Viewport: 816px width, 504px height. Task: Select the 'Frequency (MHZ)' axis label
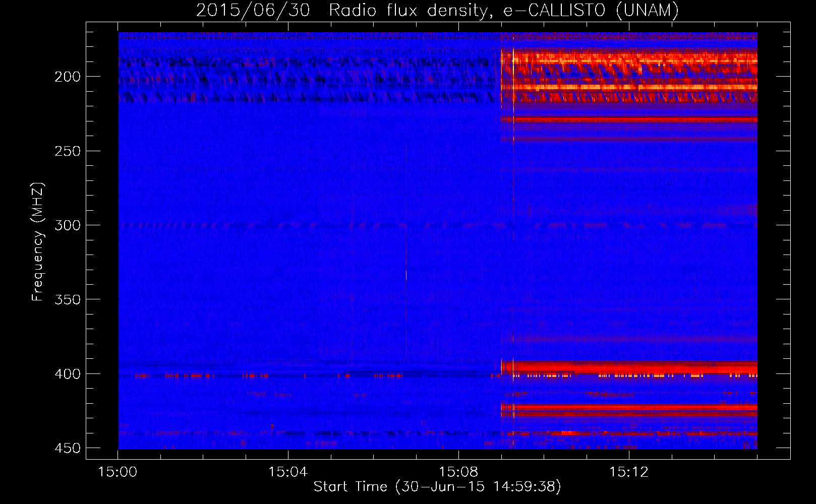38,241
